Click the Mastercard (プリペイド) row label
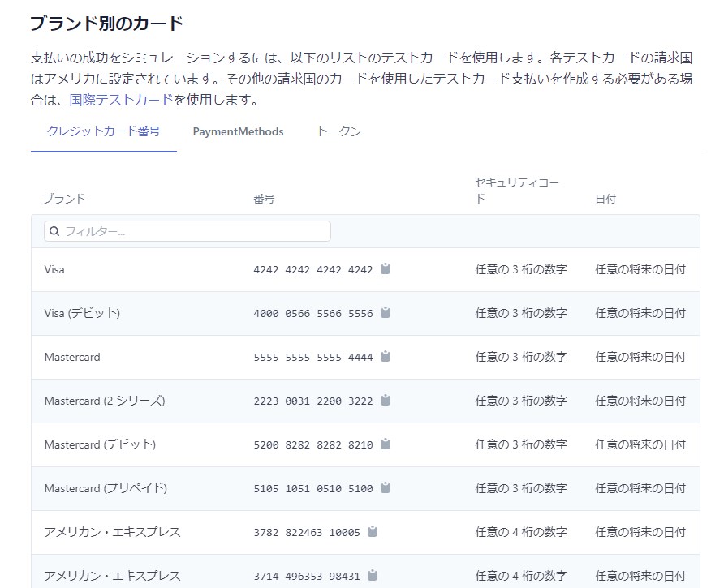The image size is (711, 588). pos(106,488)
